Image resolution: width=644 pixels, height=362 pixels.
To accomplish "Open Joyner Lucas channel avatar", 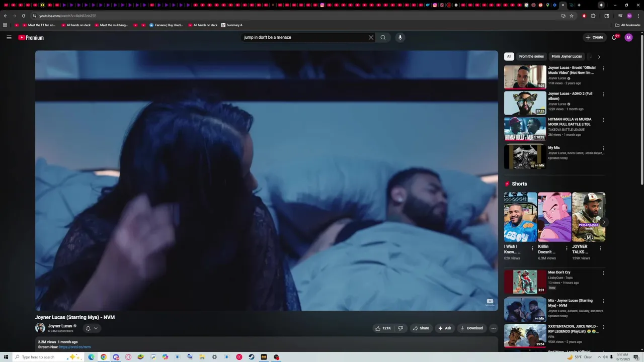I will coord(40,328).
